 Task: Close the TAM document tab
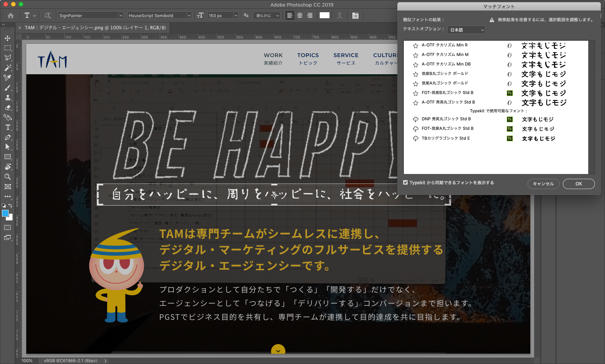20,28
